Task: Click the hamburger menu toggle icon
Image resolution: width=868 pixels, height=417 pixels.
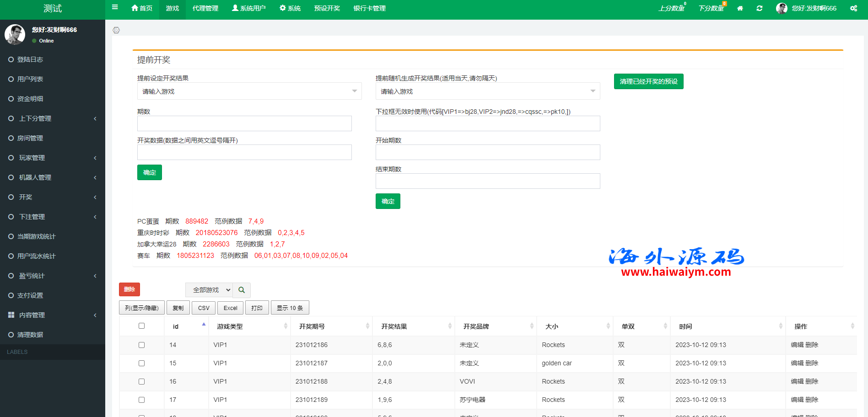Action: point(115,7)
